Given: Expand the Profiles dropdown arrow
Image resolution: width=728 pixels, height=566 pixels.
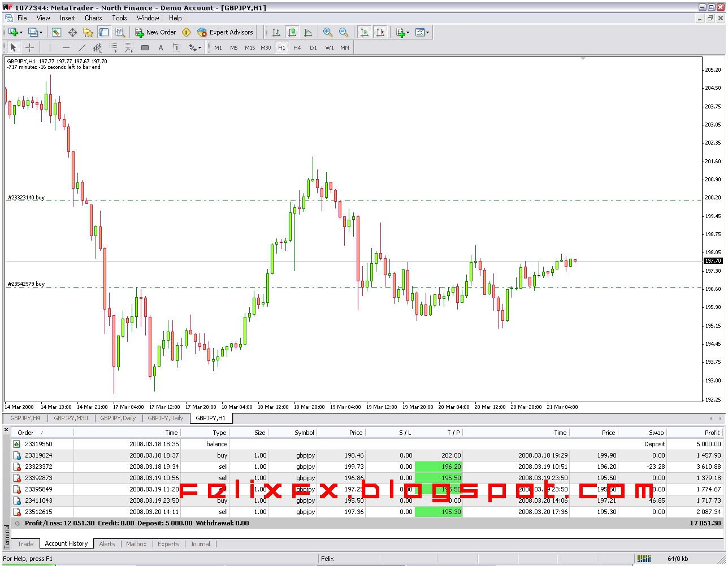Looking at the screenshot, I should pos(41,32).
